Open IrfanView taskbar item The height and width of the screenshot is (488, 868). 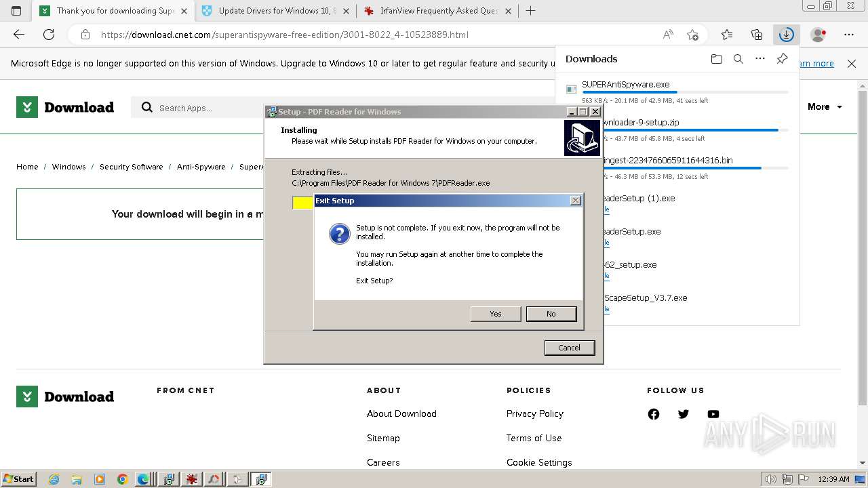pyautogui.click(x=192, y=479)
